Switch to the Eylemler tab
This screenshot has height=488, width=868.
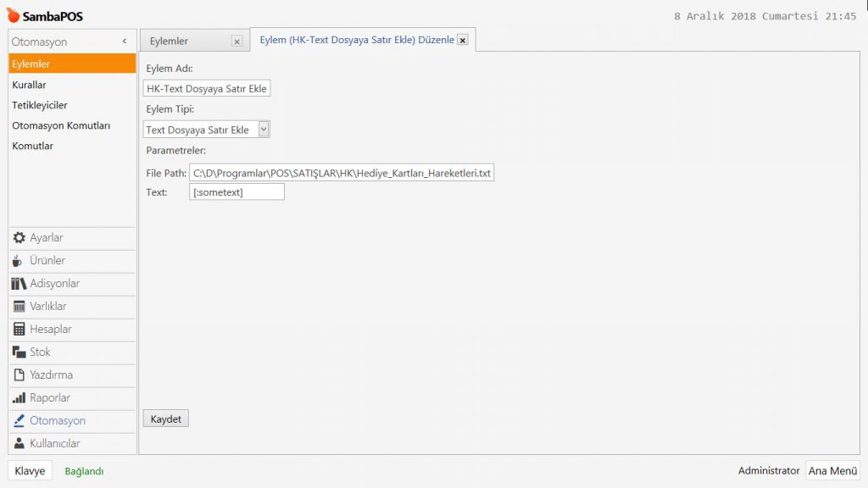coord(170,41)
